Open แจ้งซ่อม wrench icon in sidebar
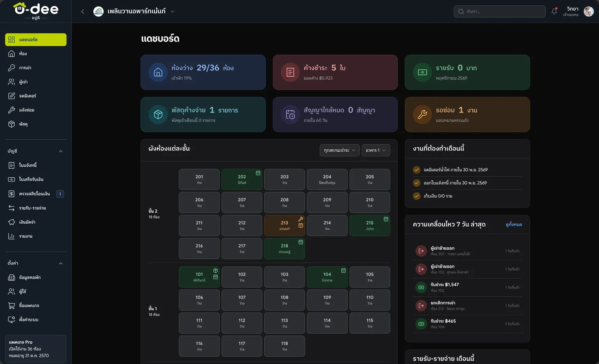 (11, 110)
